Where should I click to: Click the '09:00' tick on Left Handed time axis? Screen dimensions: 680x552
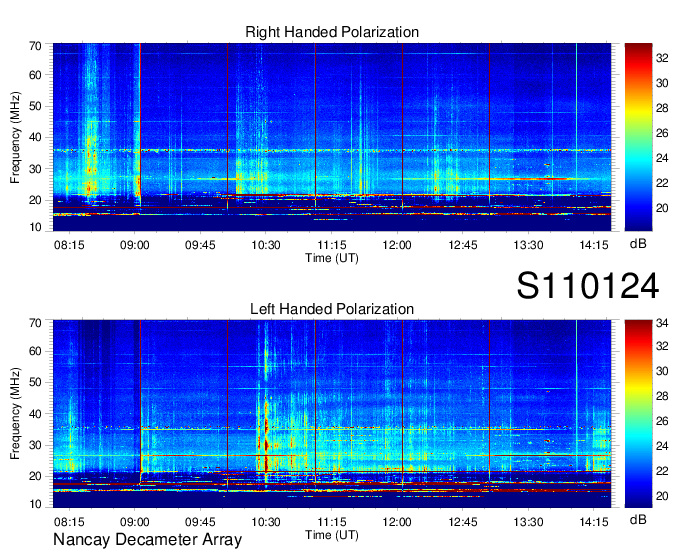[134, 522]
